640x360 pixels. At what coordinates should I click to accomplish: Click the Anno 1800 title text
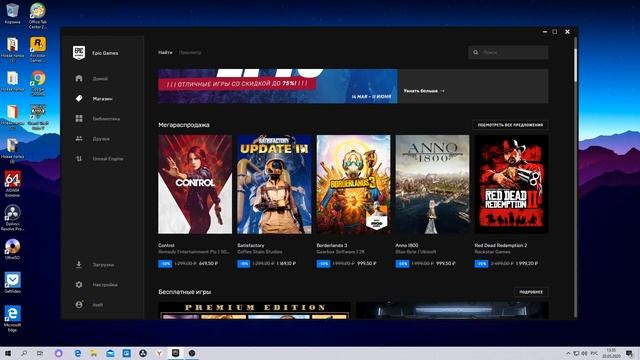(407, 245)
